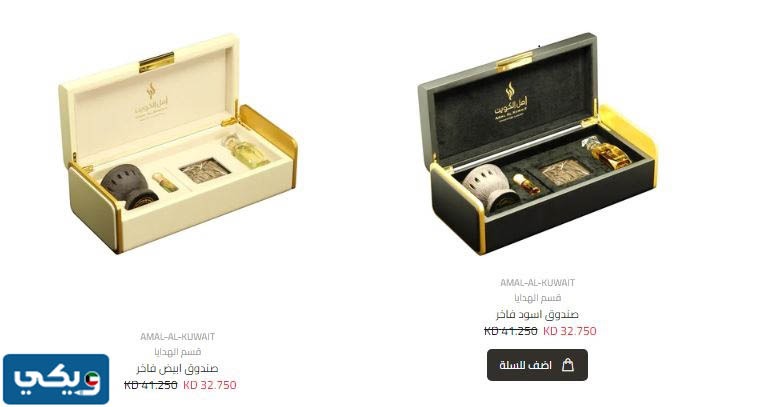Click crossed-out KD 41.250 under black box
Viewport: 778px width, 407px height.
[511, 331]
